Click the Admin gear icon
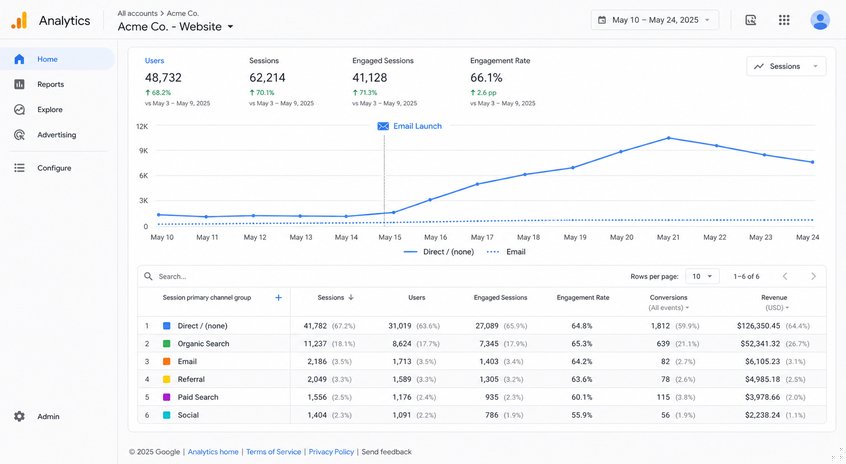Screen dimensions: 846x464 point(19,417)
